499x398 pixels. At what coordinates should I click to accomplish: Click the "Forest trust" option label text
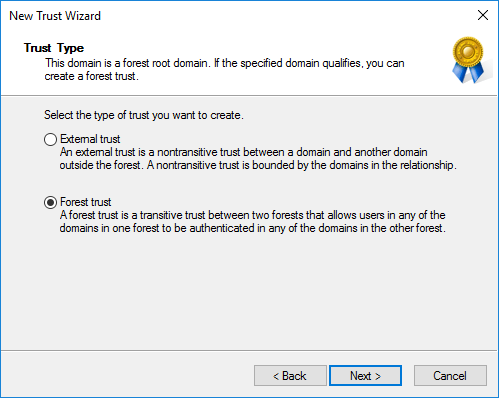click(x=86, y=202)
